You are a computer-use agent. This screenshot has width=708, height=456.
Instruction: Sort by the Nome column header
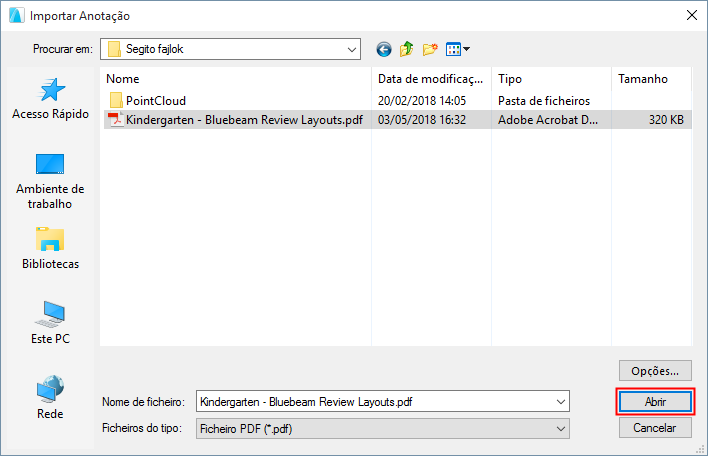pyautogui.click(x=235, y=79)
